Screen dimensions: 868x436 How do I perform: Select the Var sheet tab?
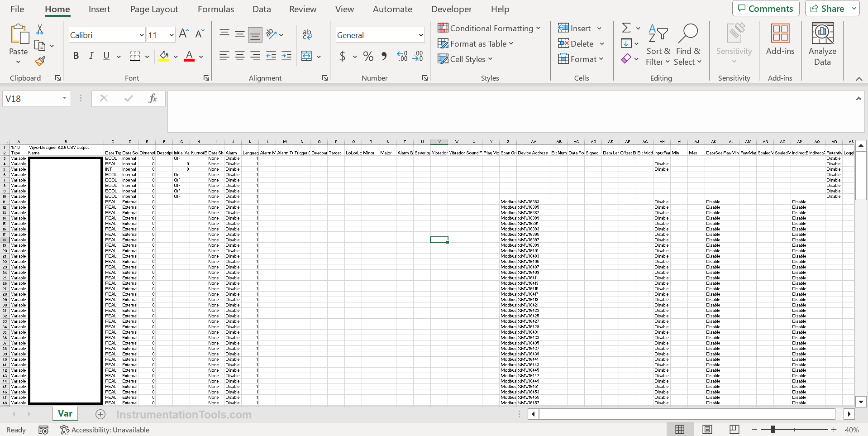click(65, 414)
